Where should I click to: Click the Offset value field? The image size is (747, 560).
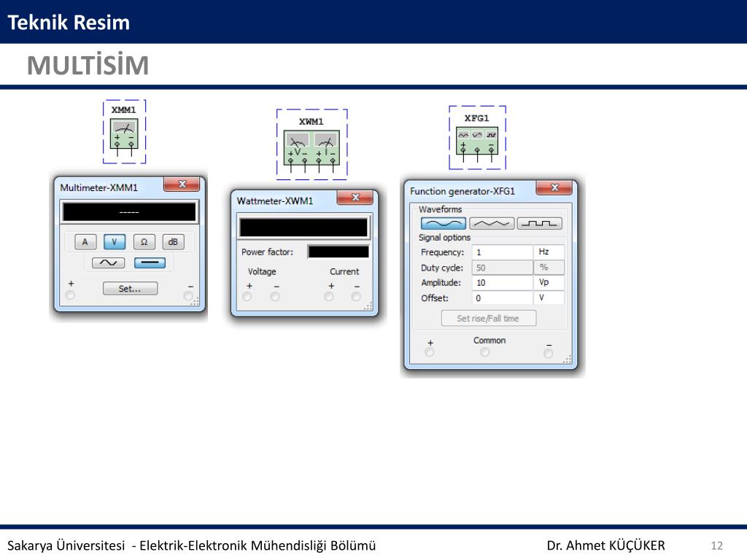[x=502, y=298]
